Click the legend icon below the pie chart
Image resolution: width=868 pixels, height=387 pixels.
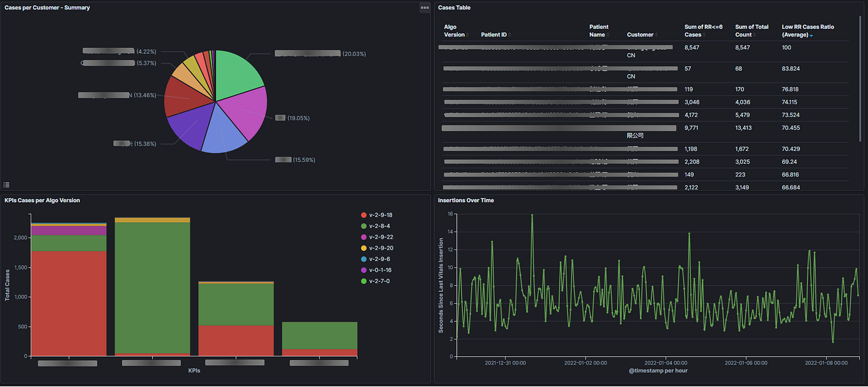[x=6, y=184]
